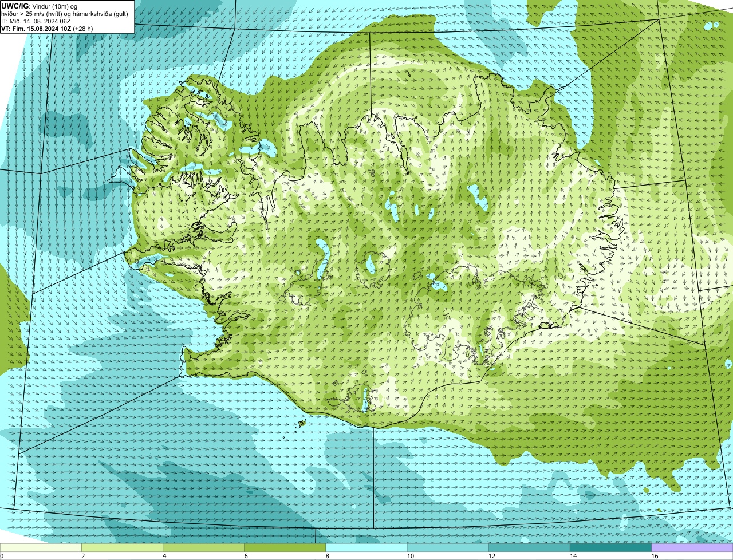Click the legend tick label '2'
This screenshot has width=733, height=560.
point(84,556)
